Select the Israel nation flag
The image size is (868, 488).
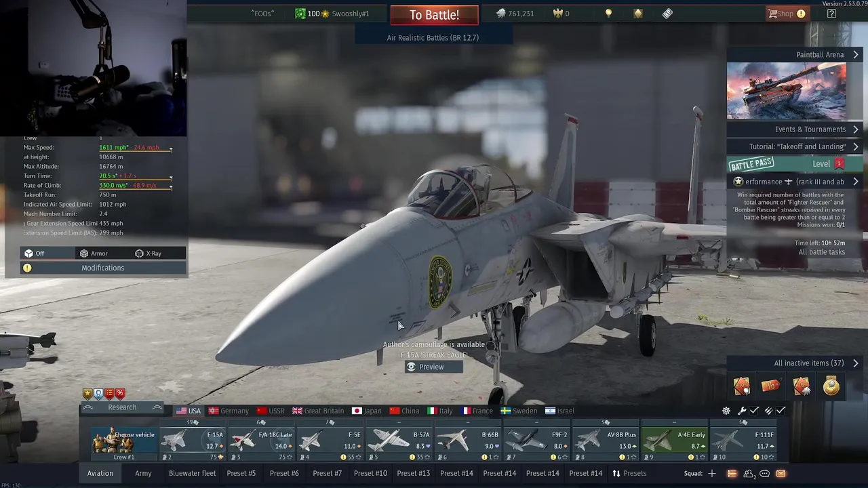550,411
